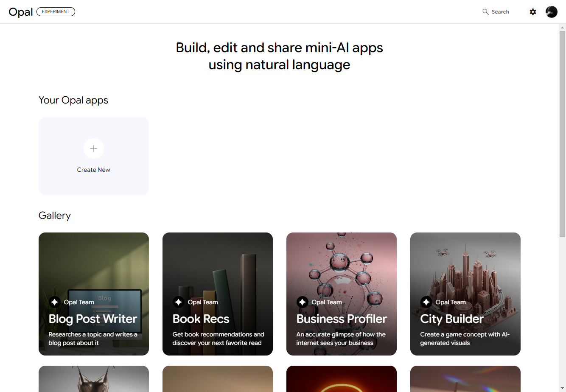
Task: Click the Create New label
Action: pyautogui.click(x=94, y=170)
